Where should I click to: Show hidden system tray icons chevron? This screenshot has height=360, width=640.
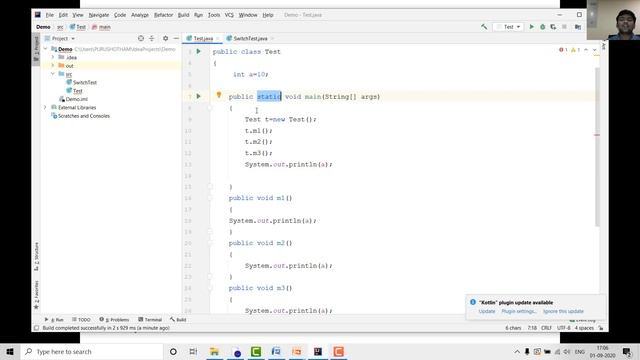click(517, 351)
